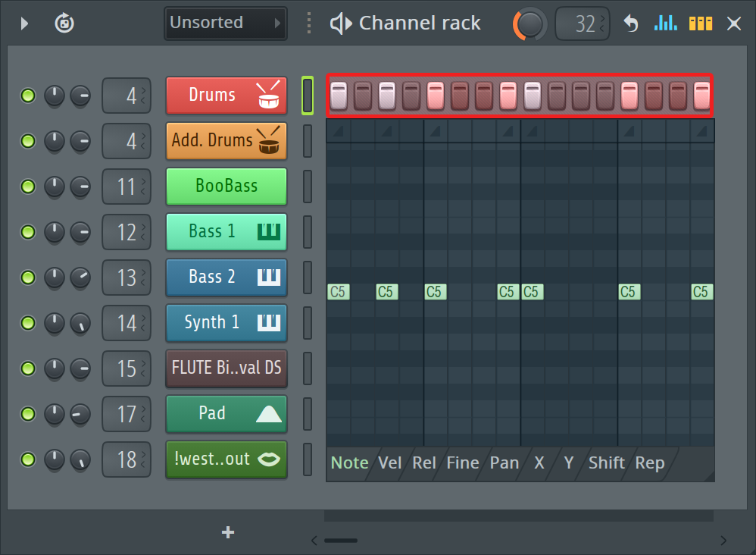Click the Synth 1 mixer track number 14

127,323
